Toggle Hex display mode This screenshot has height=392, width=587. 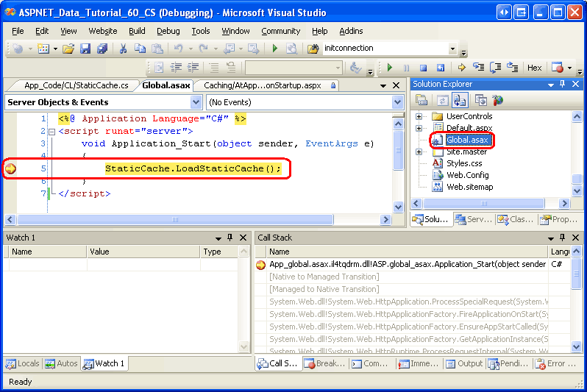point(534,68)
